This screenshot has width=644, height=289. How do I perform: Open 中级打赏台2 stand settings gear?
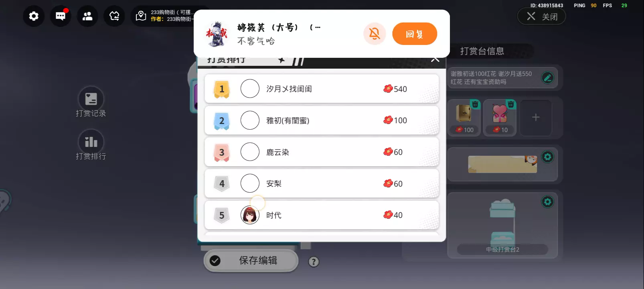pos(548,201)
